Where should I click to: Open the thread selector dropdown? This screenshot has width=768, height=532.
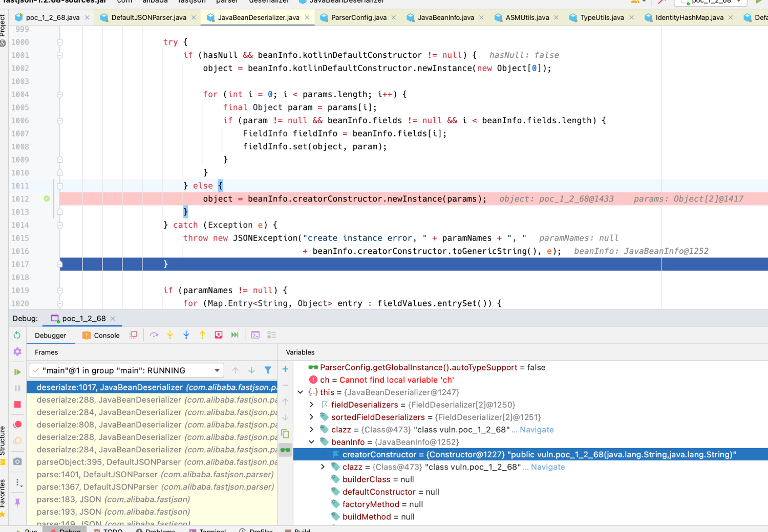126,370
